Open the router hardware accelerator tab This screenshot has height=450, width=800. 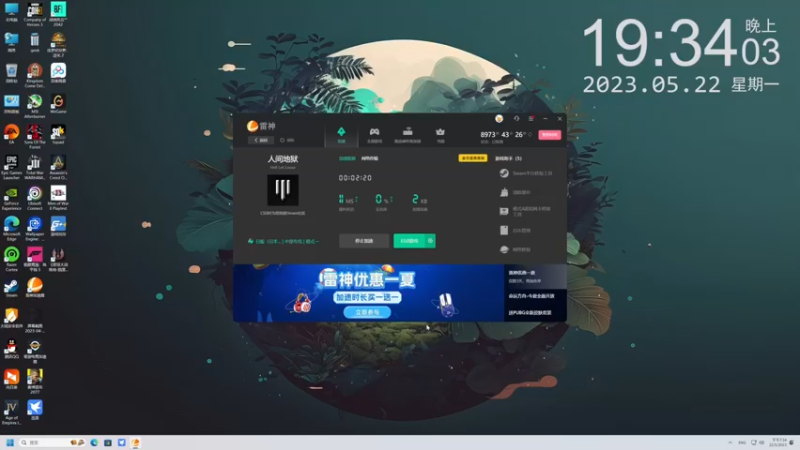[408, 135]
